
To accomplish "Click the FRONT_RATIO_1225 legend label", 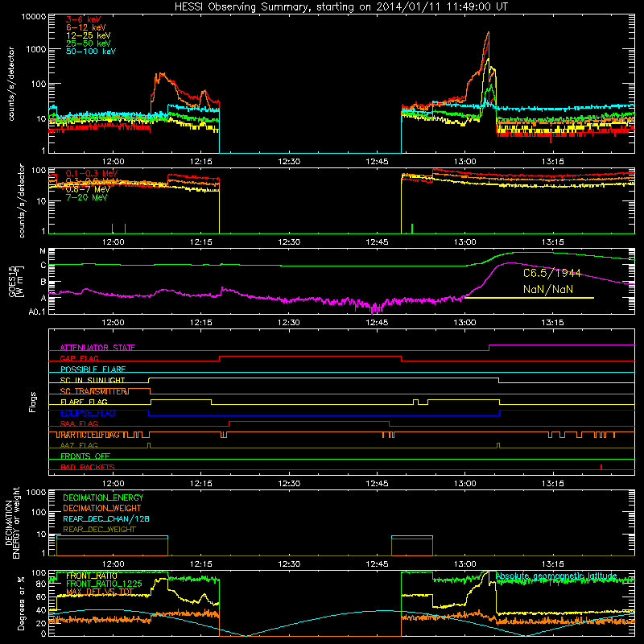I will tap(104, 584).
